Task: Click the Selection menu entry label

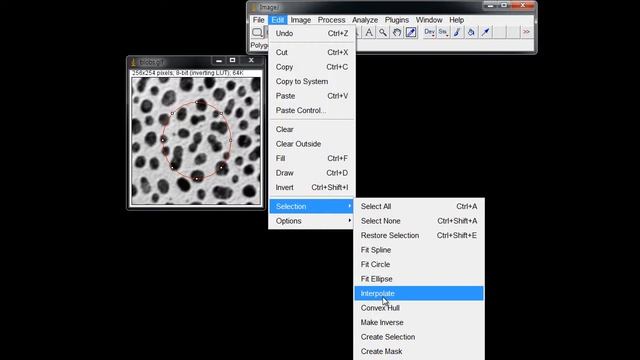Action: [291, 207]
